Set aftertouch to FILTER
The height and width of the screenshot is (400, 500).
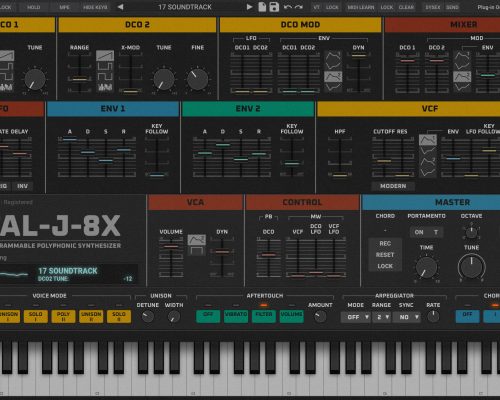[264, 316]
